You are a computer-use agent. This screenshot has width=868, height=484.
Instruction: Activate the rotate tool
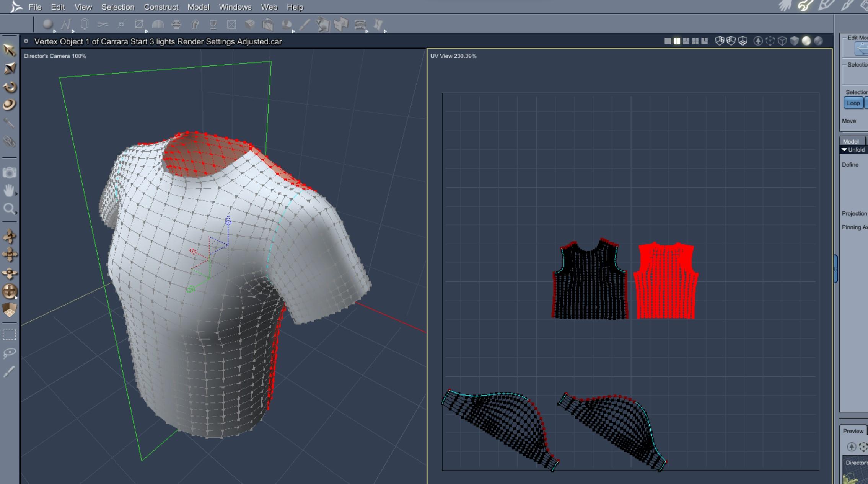[x=9, y=87]
